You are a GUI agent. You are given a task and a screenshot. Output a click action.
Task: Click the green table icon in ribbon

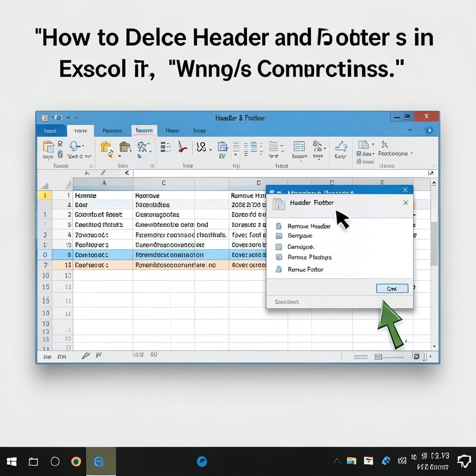[x=299, y=146]
